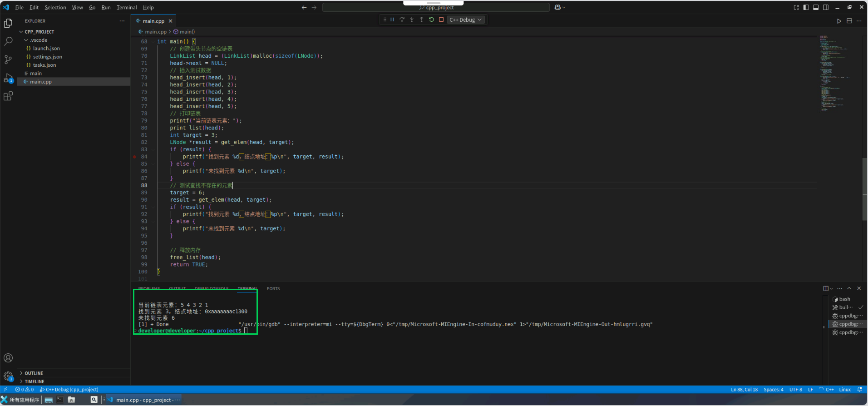Open the launch profile dropdown beside split terminal
The height and width of the screenshot is (406, 868).
coord(831,288)
